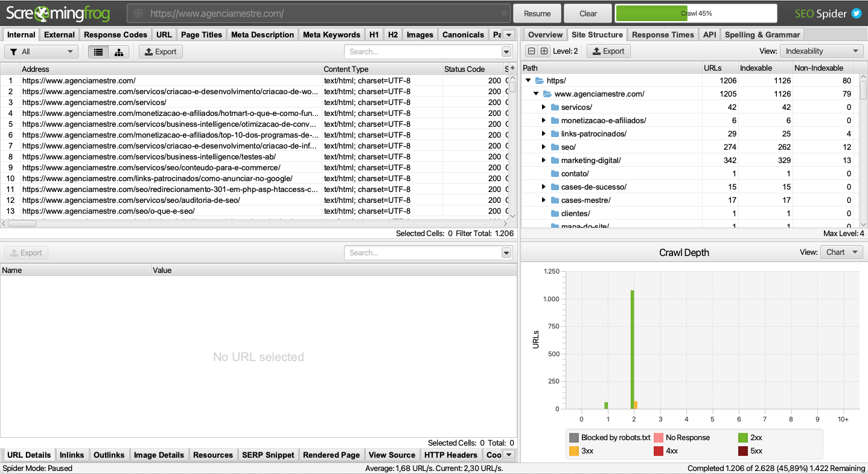Screen dimensions: 868x474
Task: Expand all levels with plus icon
Action: click(544, 51)
